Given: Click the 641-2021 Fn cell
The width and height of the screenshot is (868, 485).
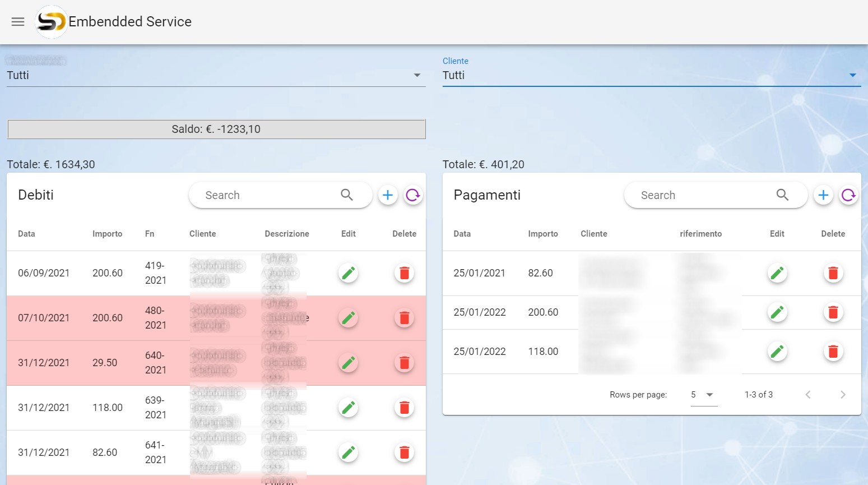Looking at the screenshot, I should point(156,452).
